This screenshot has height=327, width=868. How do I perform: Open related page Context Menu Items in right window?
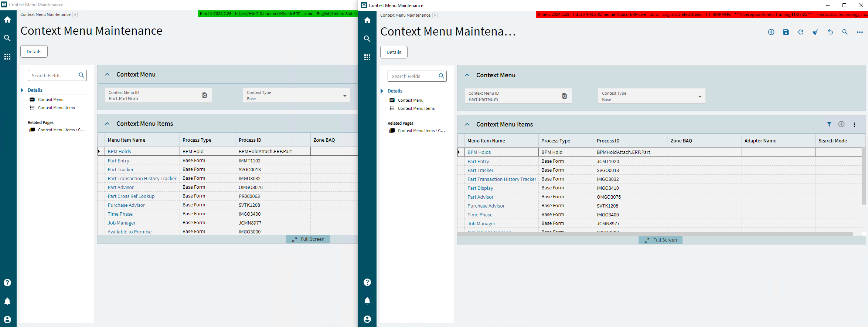pyautogui.click(x=421, y=131)
